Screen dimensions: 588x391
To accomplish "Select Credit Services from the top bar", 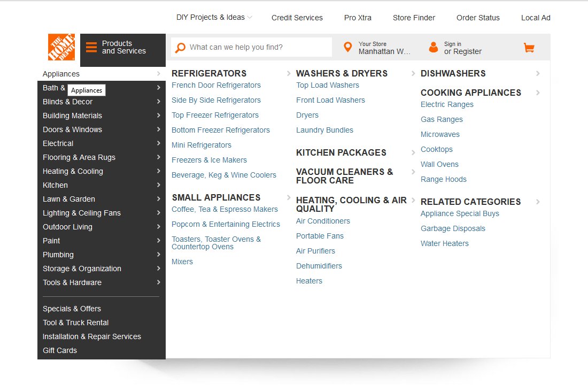I will (x=297, y=17).
